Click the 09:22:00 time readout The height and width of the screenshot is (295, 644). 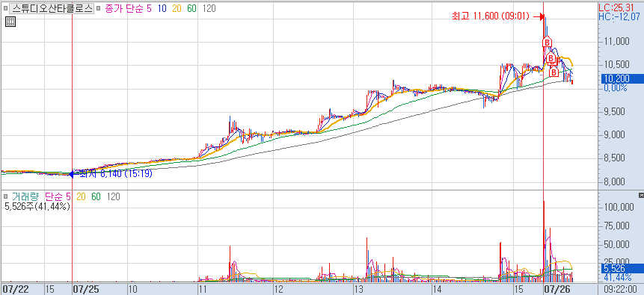tap(621, 289)
